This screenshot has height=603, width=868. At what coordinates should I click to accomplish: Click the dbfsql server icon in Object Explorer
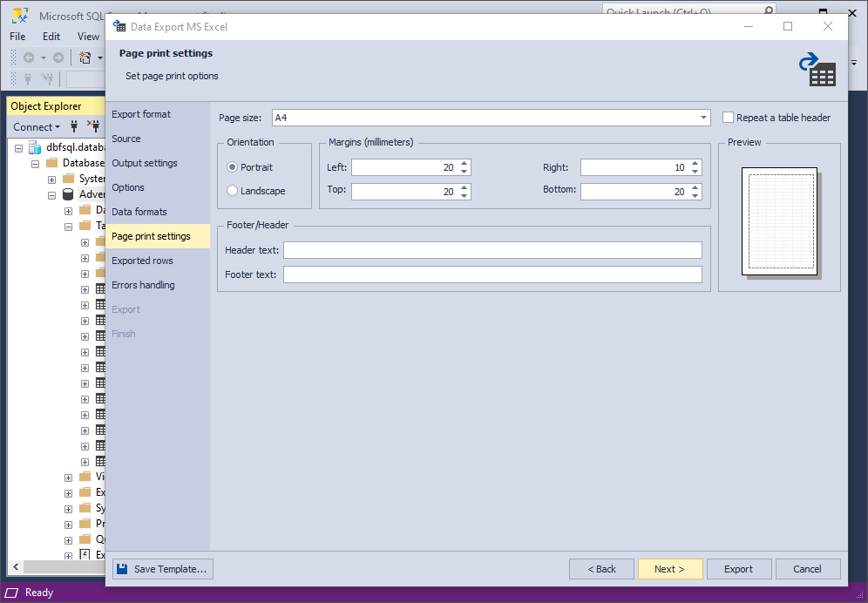[35, 147]
